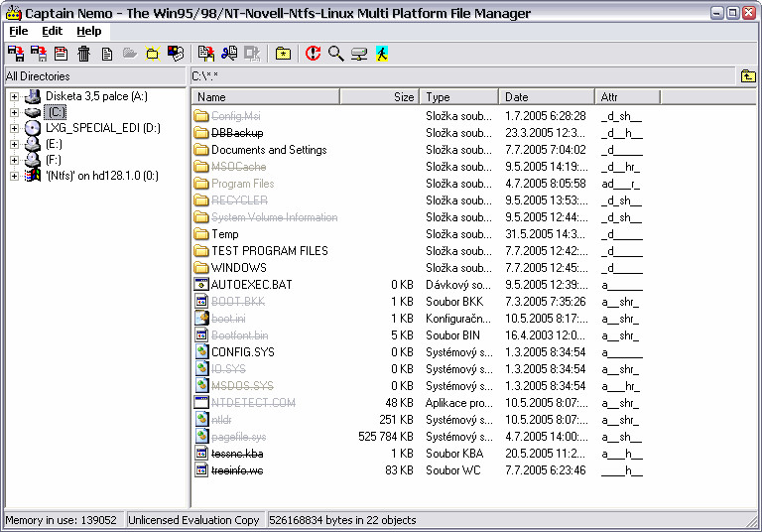Click the copy document with red arrow icon

206,53
